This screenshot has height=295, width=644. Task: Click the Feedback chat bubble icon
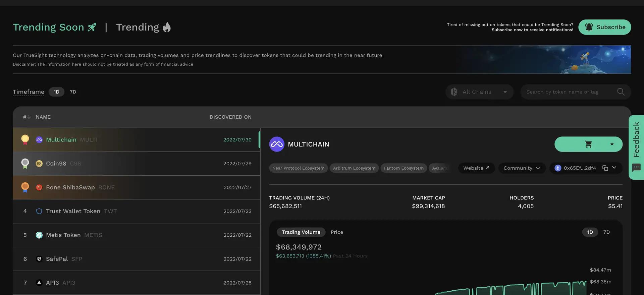[636, 168]
